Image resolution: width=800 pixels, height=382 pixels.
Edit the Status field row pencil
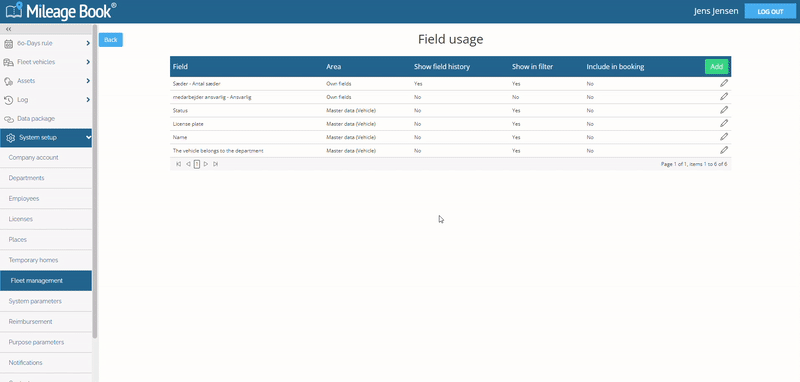pyautogui.click(x=723, y=110)
